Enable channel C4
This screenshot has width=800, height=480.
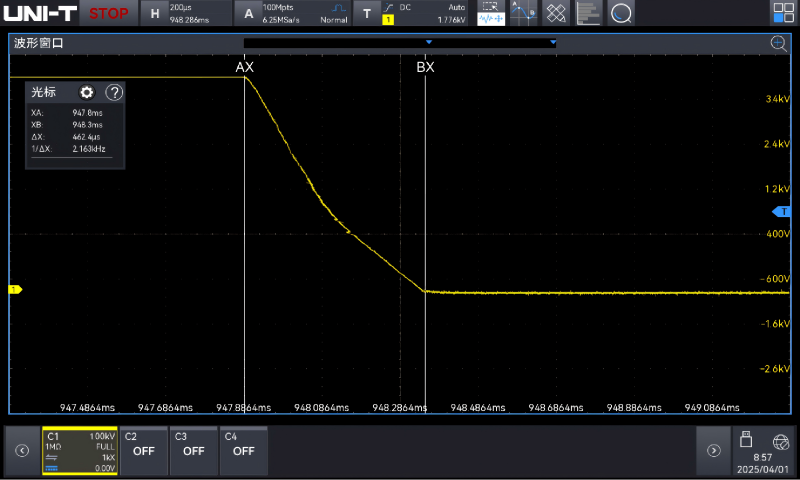click(x=243, y=450)
